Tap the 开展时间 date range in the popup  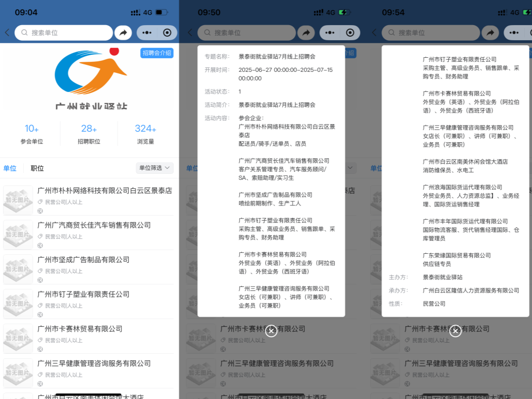(286, 74)
